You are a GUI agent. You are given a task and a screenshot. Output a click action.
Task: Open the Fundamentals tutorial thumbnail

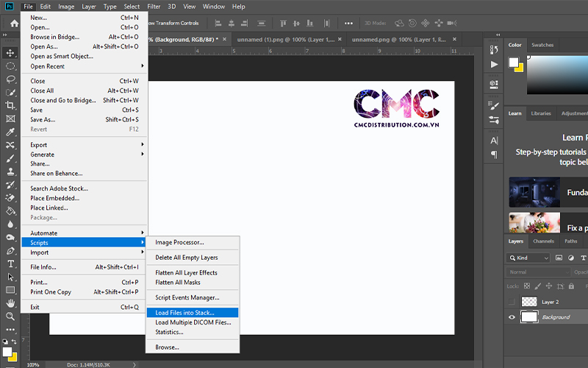tap(534, 192)
